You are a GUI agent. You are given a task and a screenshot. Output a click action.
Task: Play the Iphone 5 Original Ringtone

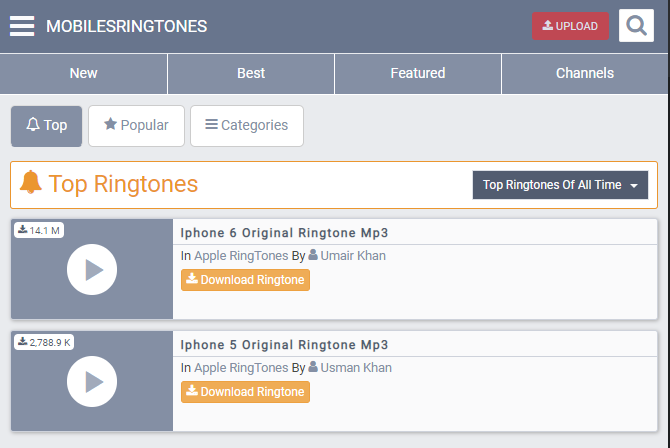(x=92, y=381)
